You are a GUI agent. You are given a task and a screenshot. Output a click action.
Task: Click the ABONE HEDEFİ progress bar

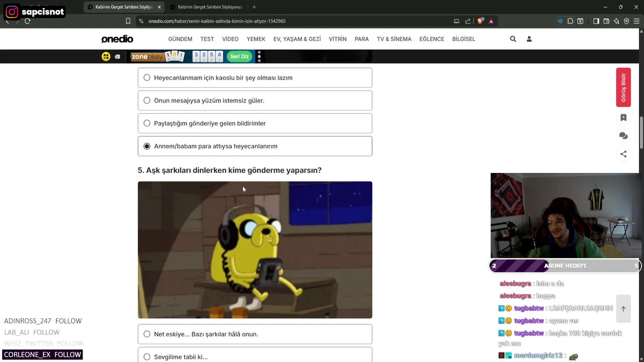pyautogui.click(x=565, y=265)
